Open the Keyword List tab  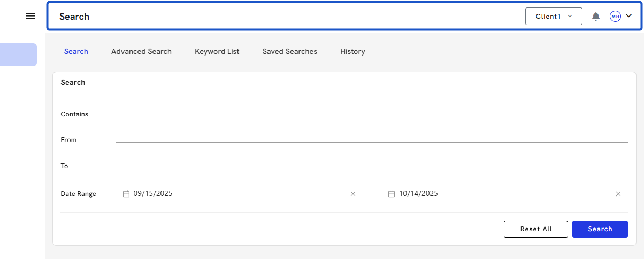click(217, 52)
